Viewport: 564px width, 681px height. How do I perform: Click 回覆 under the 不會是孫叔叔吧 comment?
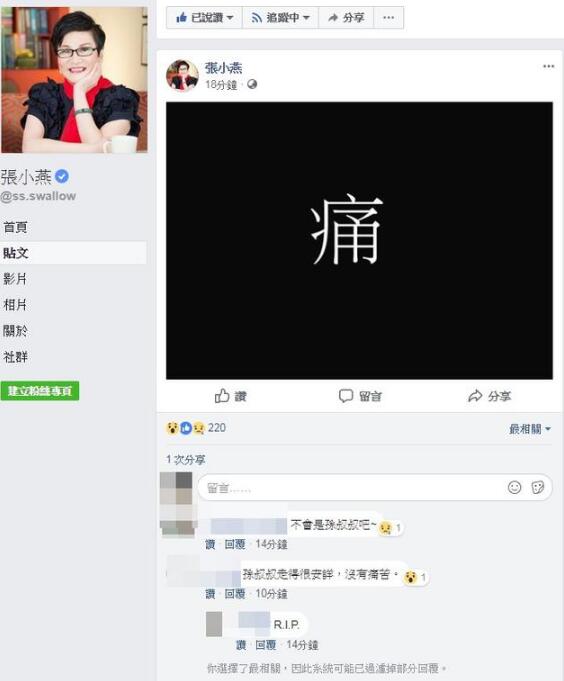click(x=235, y=544)
